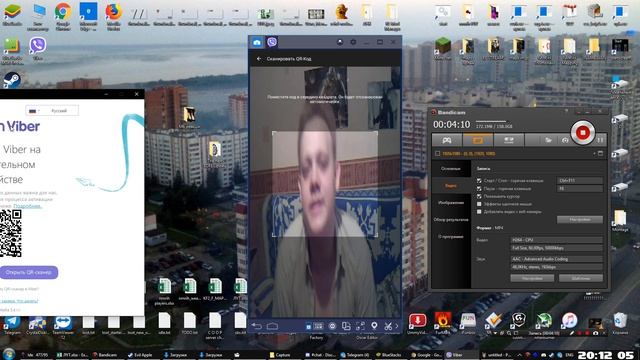The width and height of the screenshot is (640, 360).
Task: Click Bandicam record settings button
Action: 580,220
